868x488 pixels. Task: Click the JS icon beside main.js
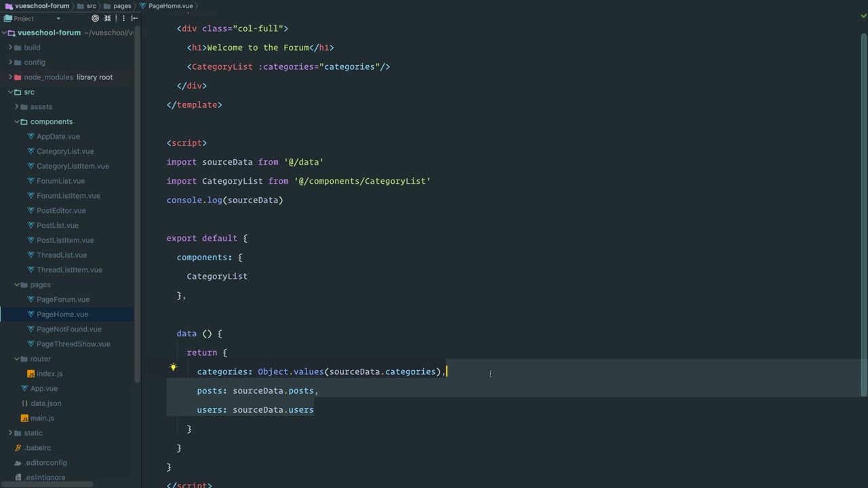click(24, 418)
